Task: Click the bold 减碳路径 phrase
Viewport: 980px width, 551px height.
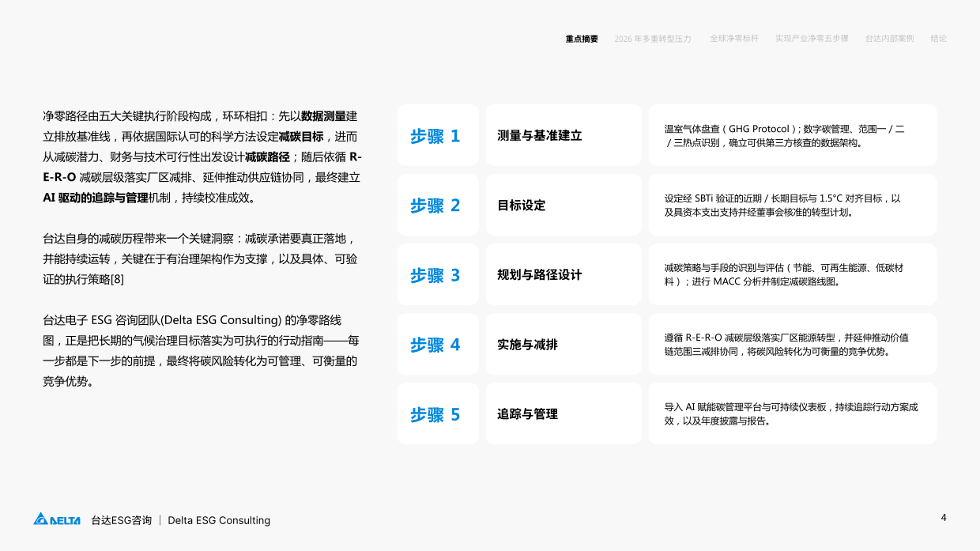Action: [x=267, y=157]
